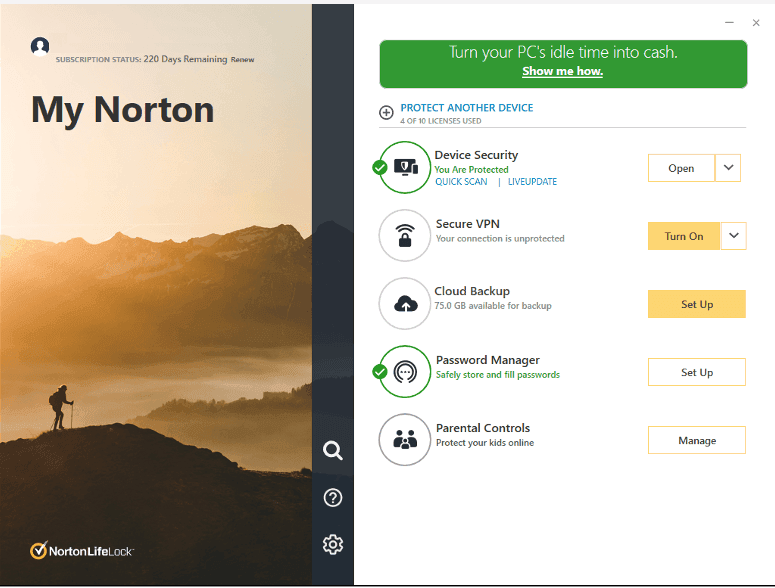Viewport: 775px width, 588px height.
Task: Expand the dropdown arrow next to Turn On
Action: click(734, 236)
